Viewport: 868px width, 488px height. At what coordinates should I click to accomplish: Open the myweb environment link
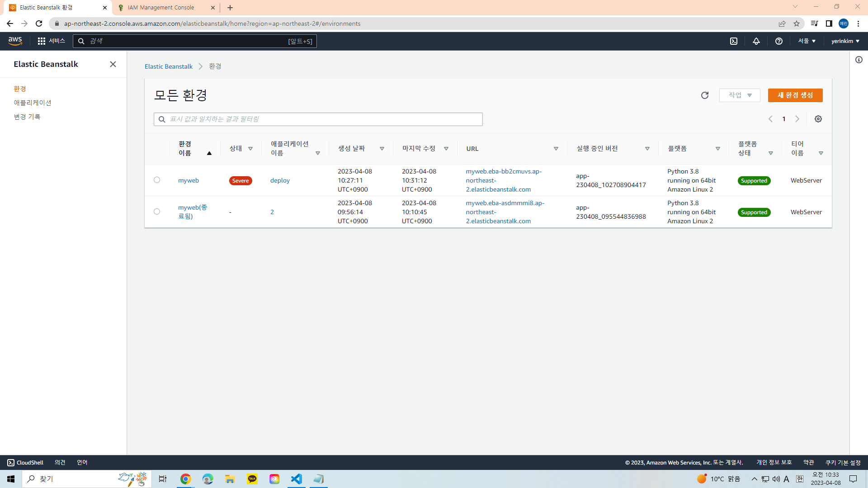[189, 180]
